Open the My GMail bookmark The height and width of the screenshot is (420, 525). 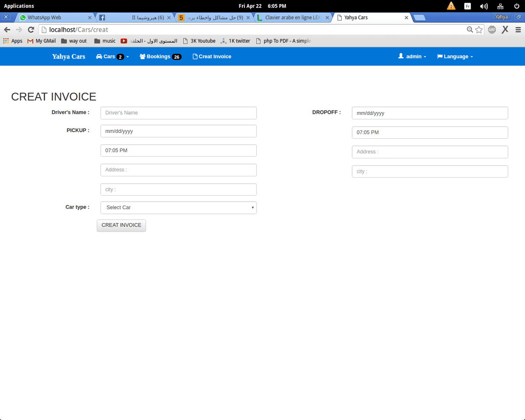click(x=42, y=41)
